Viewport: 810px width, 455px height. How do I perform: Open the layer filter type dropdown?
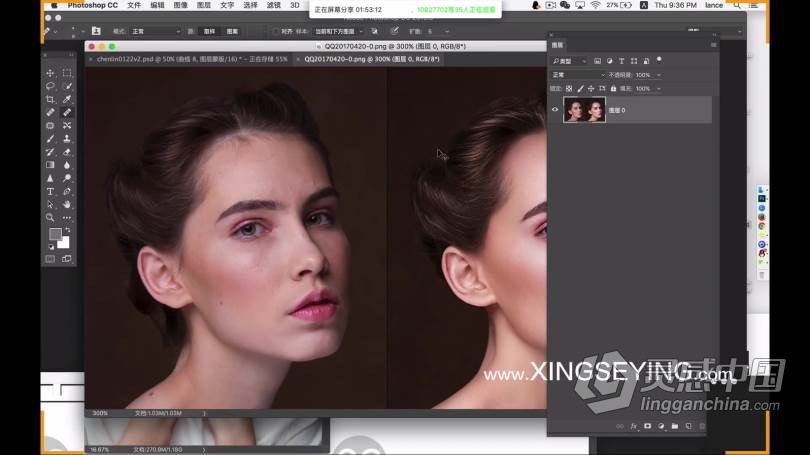tap(569, 61)
